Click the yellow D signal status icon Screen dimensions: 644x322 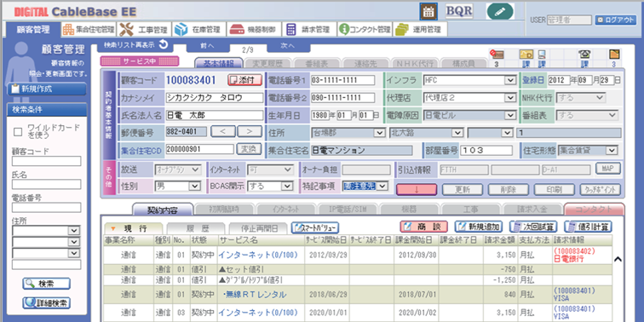(x=526, y=55)
